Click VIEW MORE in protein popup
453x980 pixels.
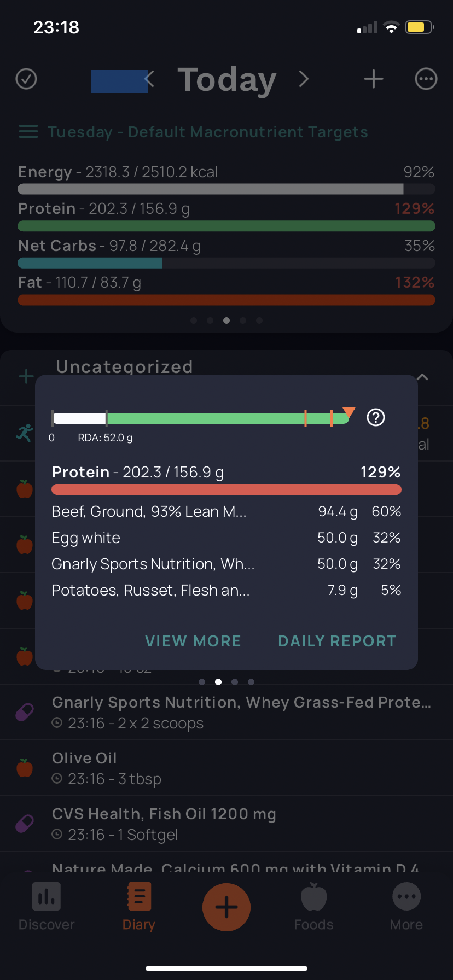[x=193, y=641]
